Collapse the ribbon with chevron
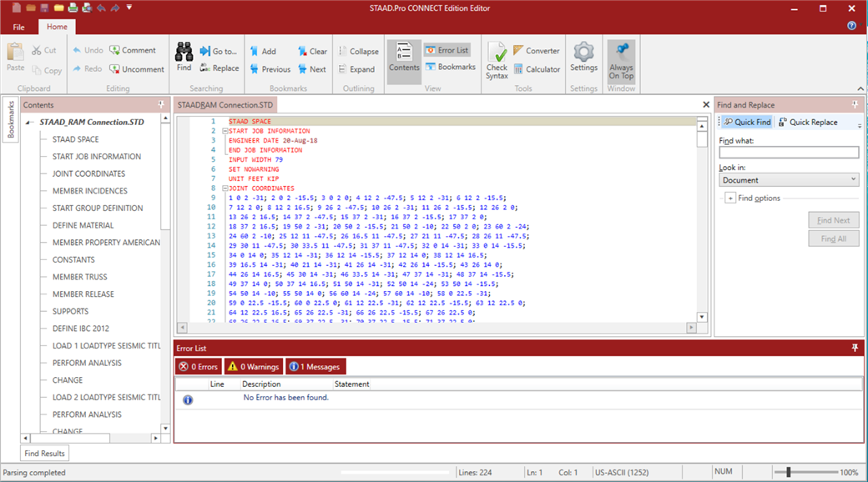This screenshot has width=868, height=482. click(860, 88)
